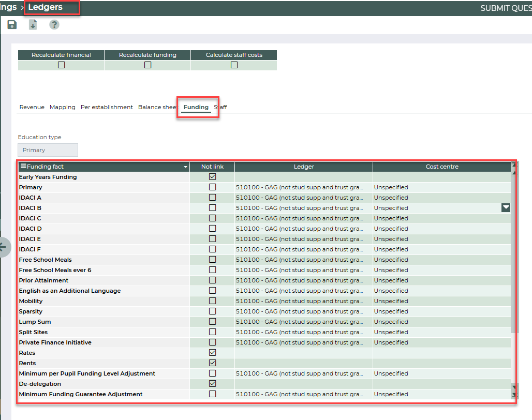Open the Education type Primary combo box
This screenshot has width=532, height=420.
[48, 150]
